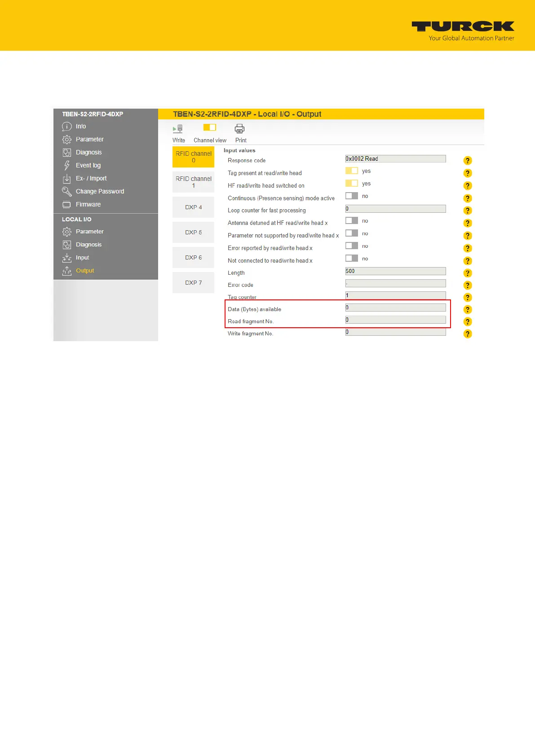This screenshot has width=535, height=756.
Task: Show help for Length
Action: coord(468,273)
